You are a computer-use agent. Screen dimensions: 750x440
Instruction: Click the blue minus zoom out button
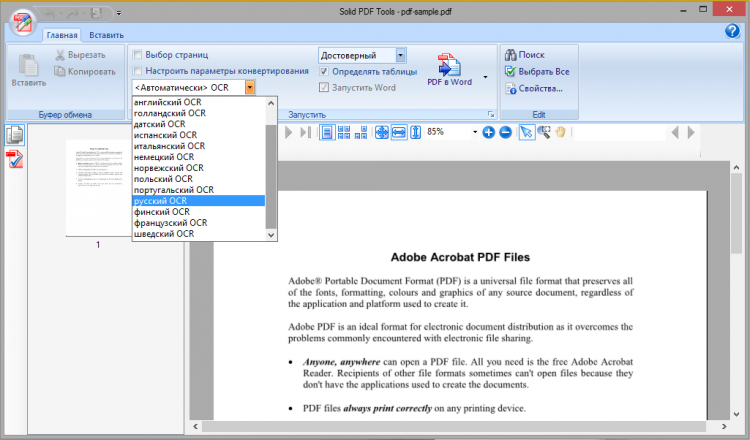pos(505,132)
